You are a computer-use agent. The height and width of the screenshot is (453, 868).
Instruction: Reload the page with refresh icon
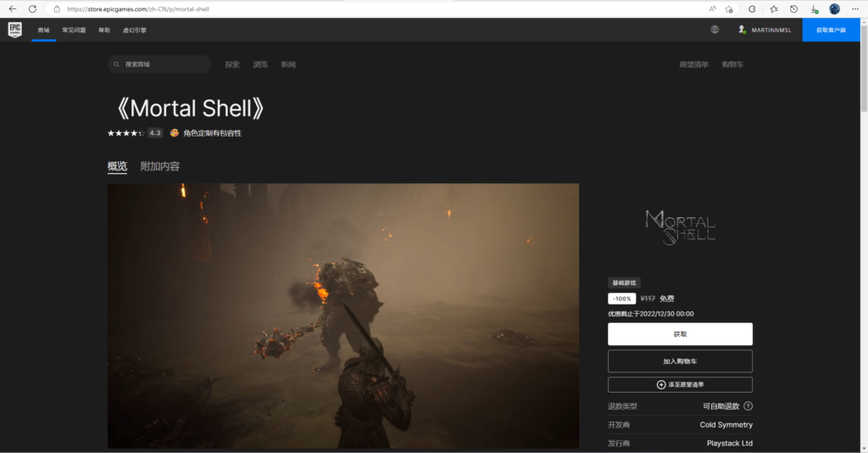(33, 8)
